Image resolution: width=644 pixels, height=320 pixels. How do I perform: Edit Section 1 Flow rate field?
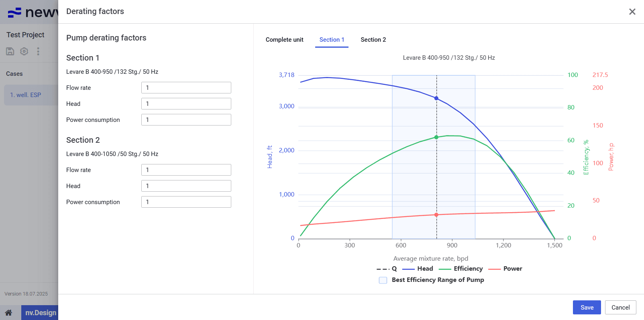(x=186, y=88)
